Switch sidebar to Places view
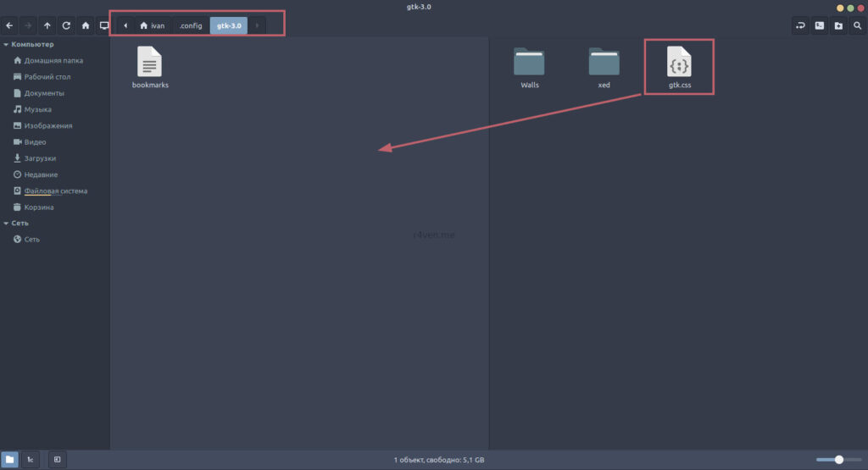Image resolution: width=868 pixels, height=470 pixels. (10, 459)
